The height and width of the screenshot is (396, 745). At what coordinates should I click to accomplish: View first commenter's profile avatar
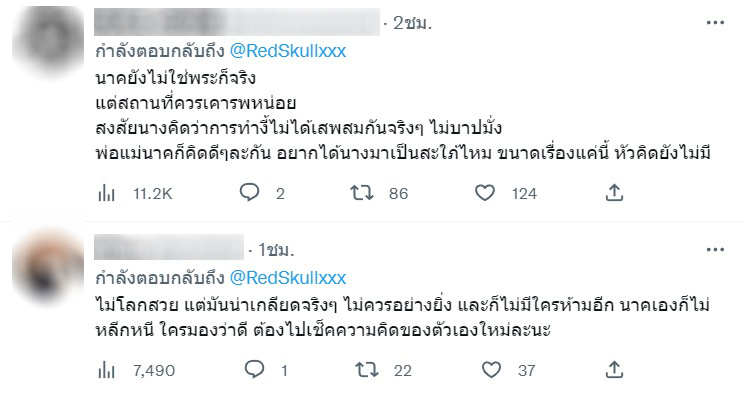pos(48,39)
